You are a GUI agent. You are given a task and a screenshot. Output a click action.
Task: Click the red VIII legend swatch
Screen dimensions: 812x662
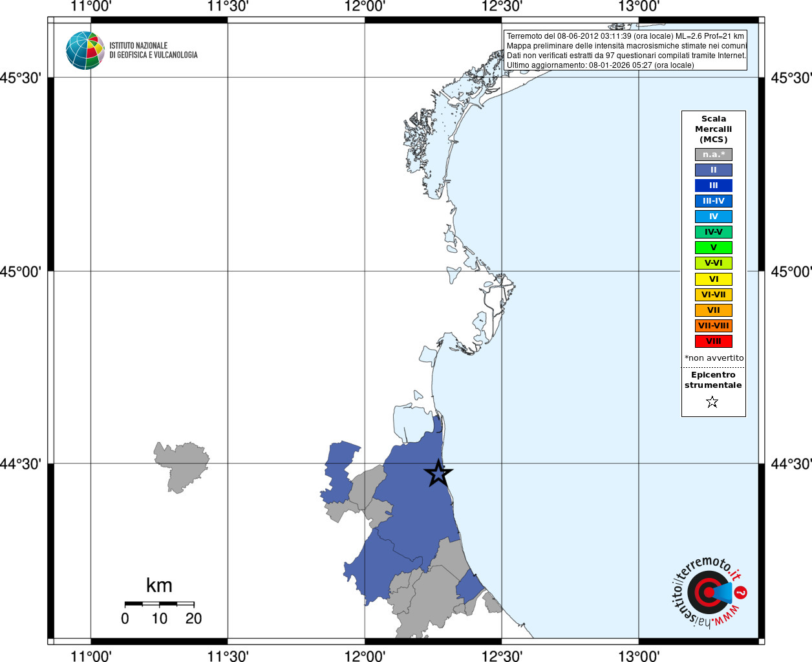coord(714,341)
